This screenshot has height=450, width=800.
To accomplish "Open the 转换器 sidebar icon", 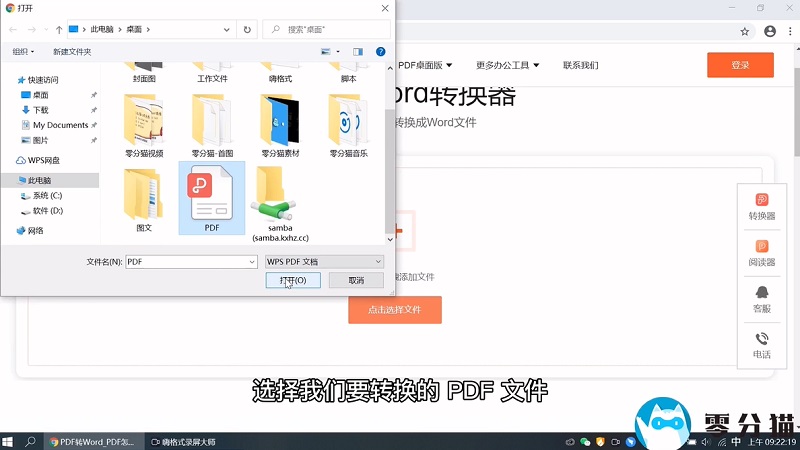I will [x=762, y=206].
